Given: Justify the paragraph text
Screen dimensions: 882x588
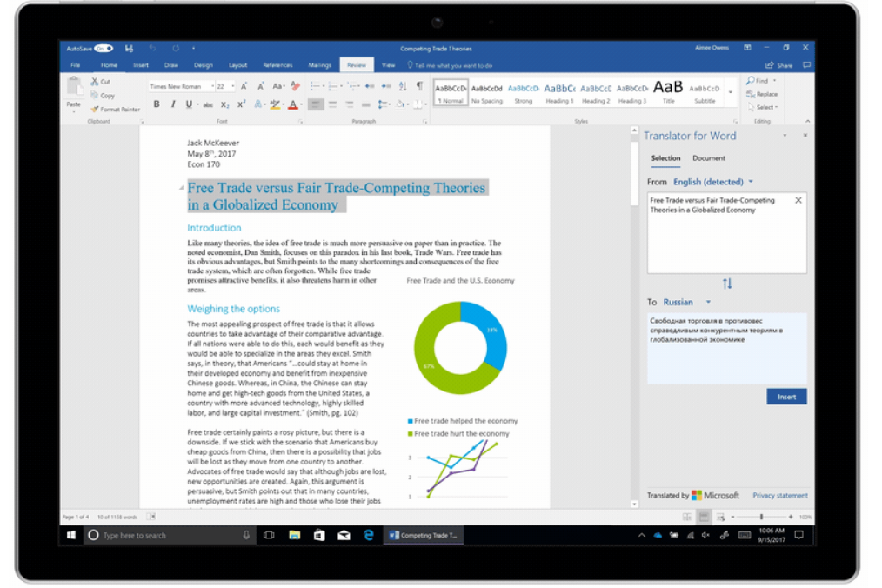Looking at the screenshot, I should click(365, 104).
